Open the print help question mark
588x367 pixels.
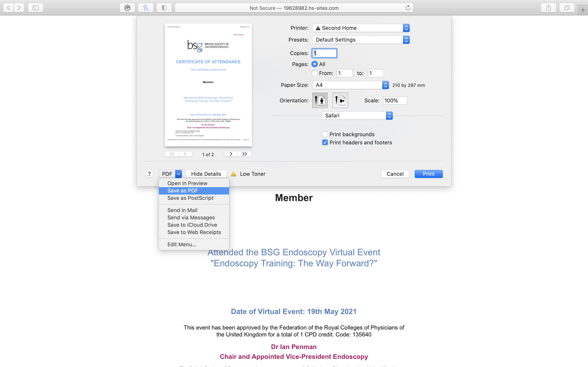tap(149, 174)
